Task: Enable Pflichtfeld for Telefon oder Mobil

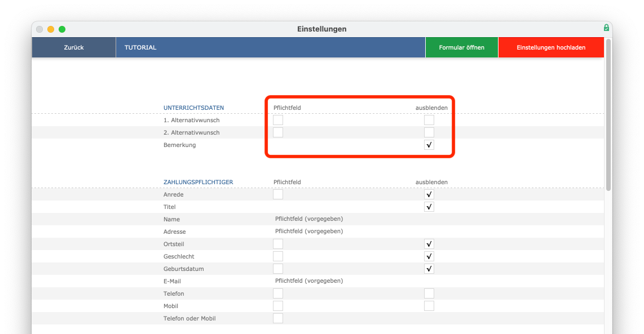Action: pos(278,318)
